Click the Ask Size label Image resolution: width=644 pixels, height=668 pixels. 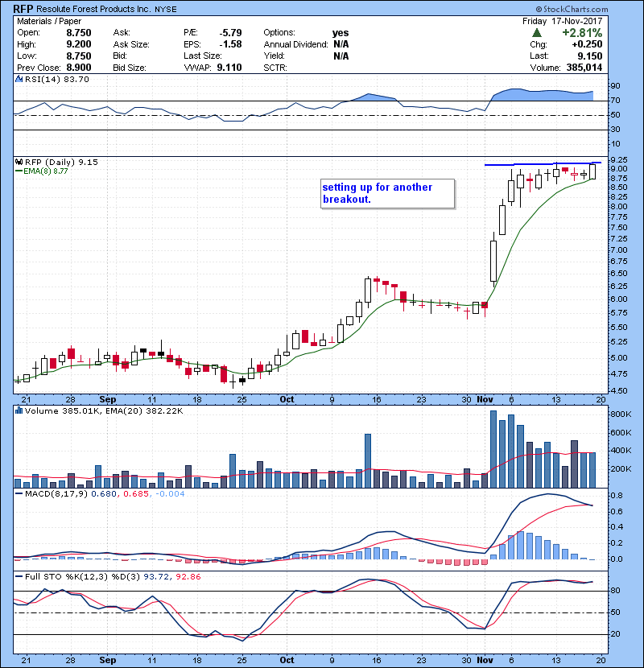click(x=131, y=44)
